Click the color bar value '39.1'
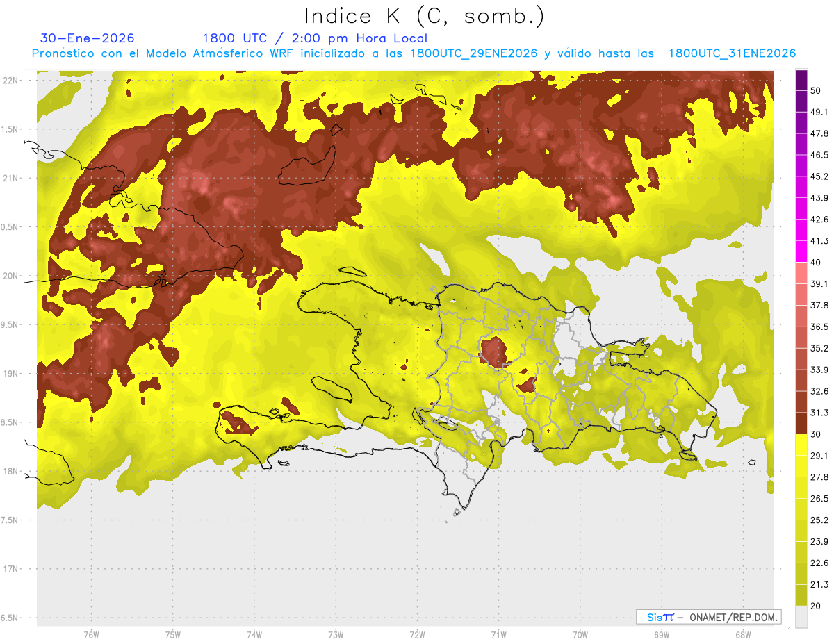834x644 pixels. (x=819, y=283)
